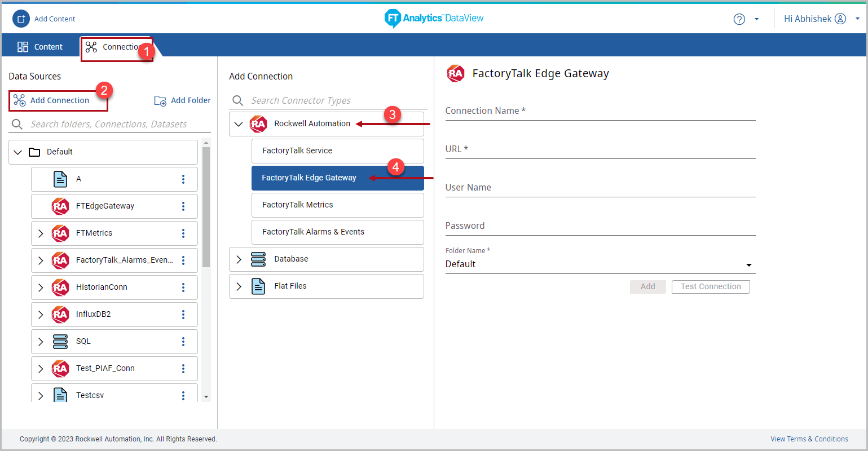
Task: Open three-dot menu for HistorianConn
Action: coord(183,288)
